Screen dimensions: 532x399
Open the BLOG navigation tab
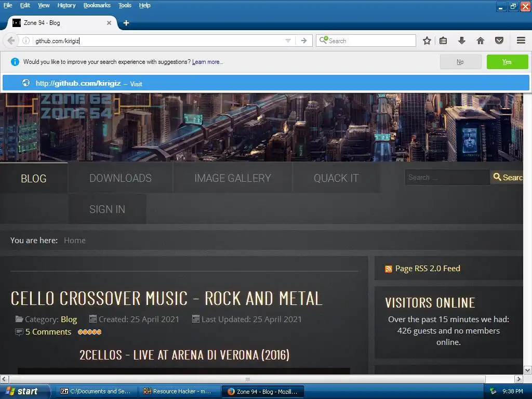tap(34, 179)
